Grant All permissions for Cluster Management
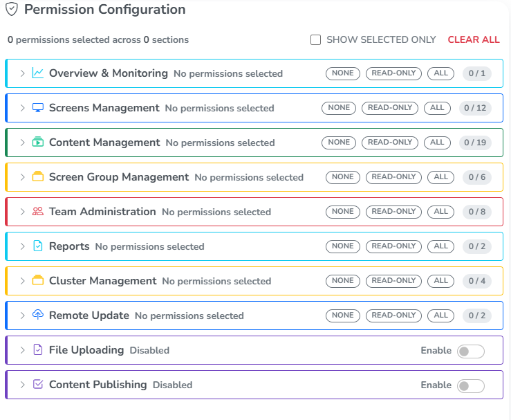 (440, 281)
